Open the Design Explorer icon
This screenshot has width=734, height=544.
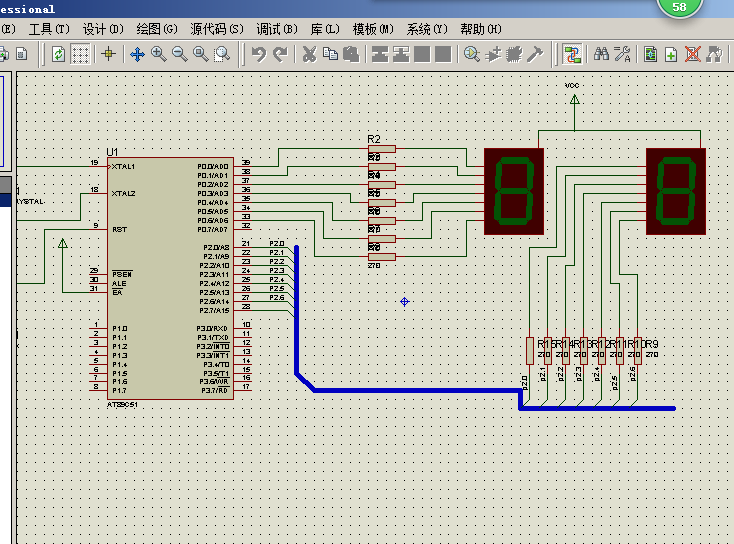tap(651, 54)
